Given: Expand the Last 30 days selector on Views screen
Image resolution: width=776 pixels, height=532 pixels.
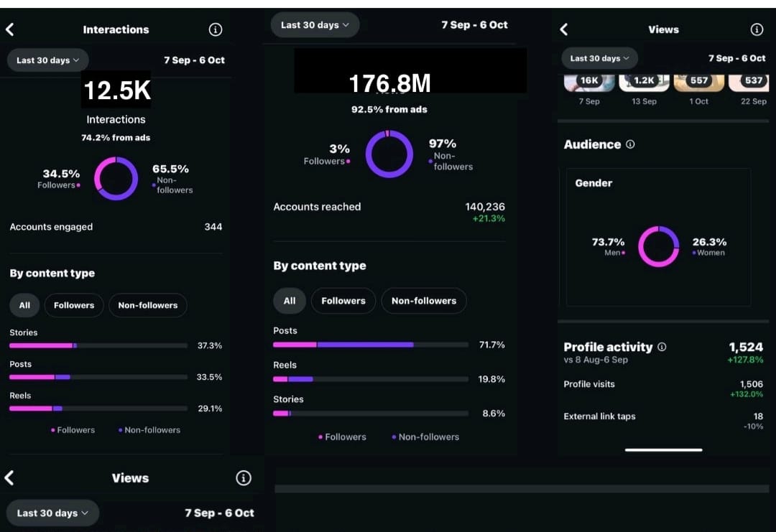Looking at the screenshot, I should click(599, 58).
